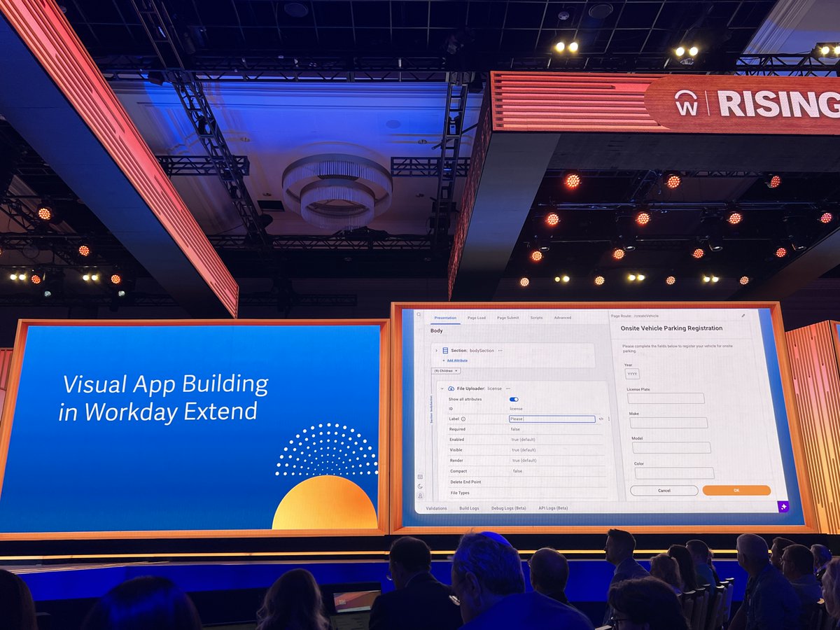Image resolution: width=840 pixels, height=630 pixels.
Task: Open the Page Submit tab
Action: [x=508, y=318]
